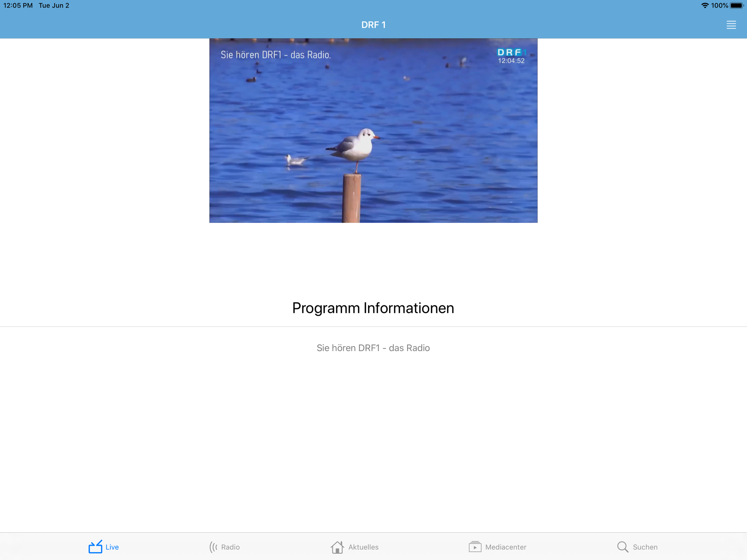This screenshot has width=747, height=560.
Task: Tap the DRF1 logo in video
Action: click(511, 52)
